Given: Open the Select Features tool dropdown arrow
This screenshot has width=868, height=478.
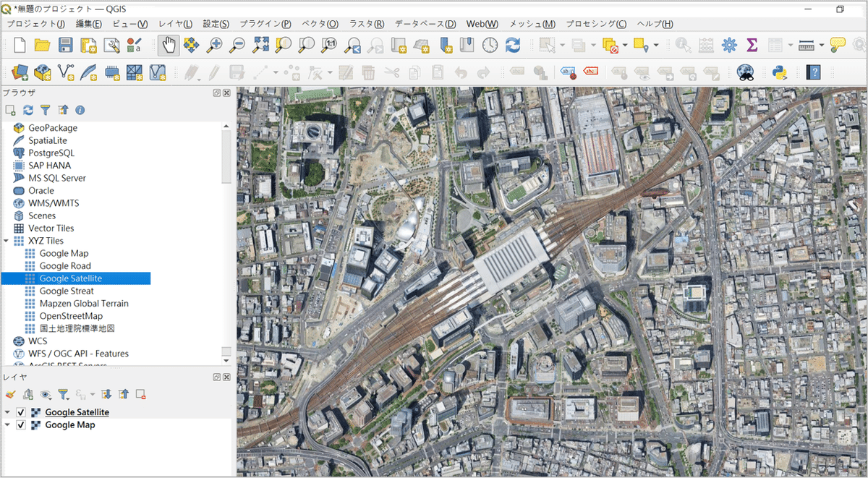Looking at the screenshot, I should click(561, 46).
